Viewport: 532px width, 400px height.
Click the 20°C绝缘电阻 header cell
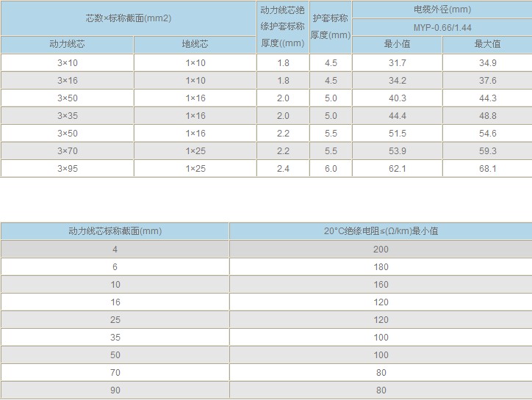(381, 231)
